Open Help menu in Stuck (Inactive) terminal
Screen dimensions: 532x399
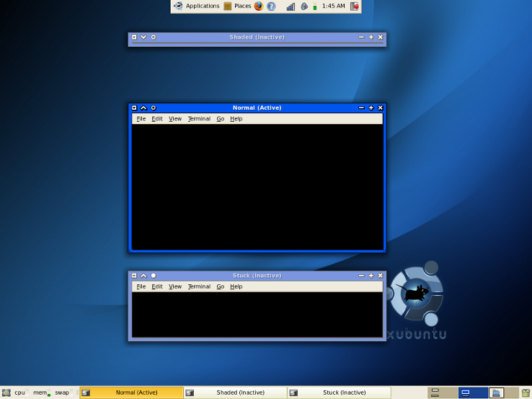[x=236, y=286]
